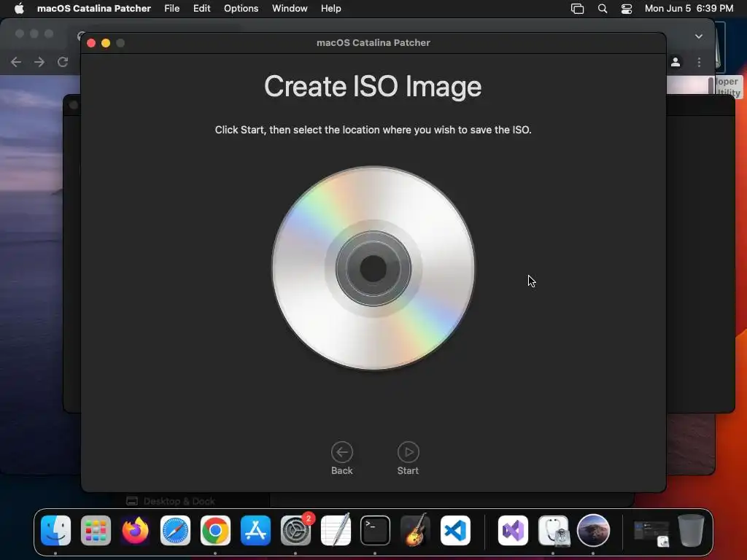The image size is (747, 560).
Task: Open the Edit menu
Action: point(202,9)
